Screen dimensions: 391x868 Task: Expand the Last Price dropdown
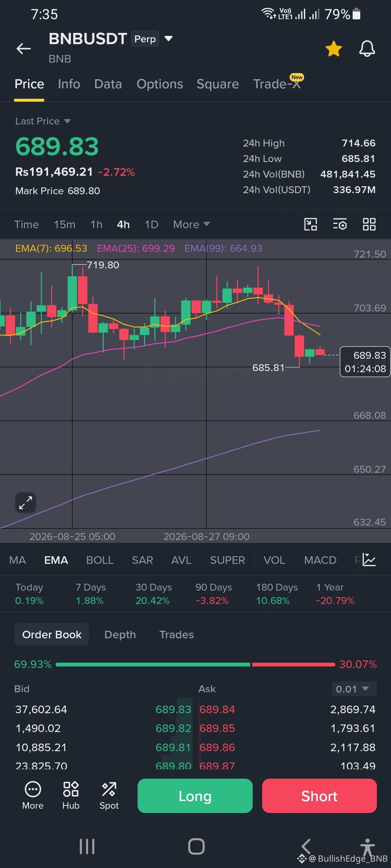(43, 121)
